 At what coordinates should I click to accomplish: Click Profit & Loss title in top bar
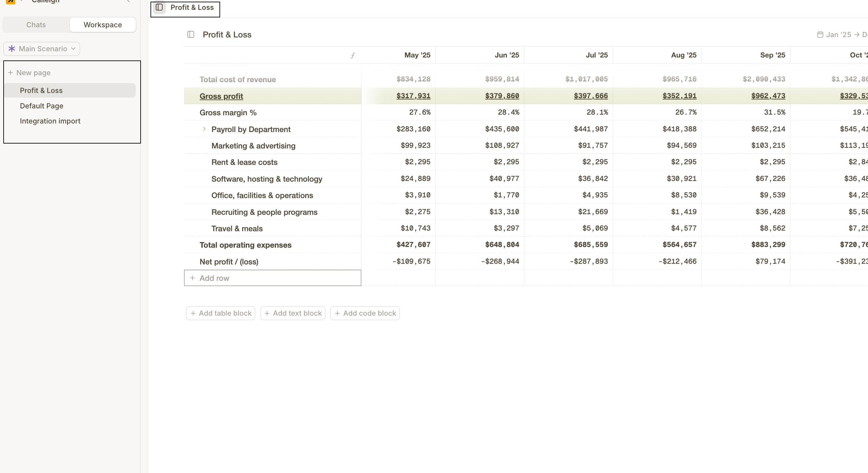(192, 8)
